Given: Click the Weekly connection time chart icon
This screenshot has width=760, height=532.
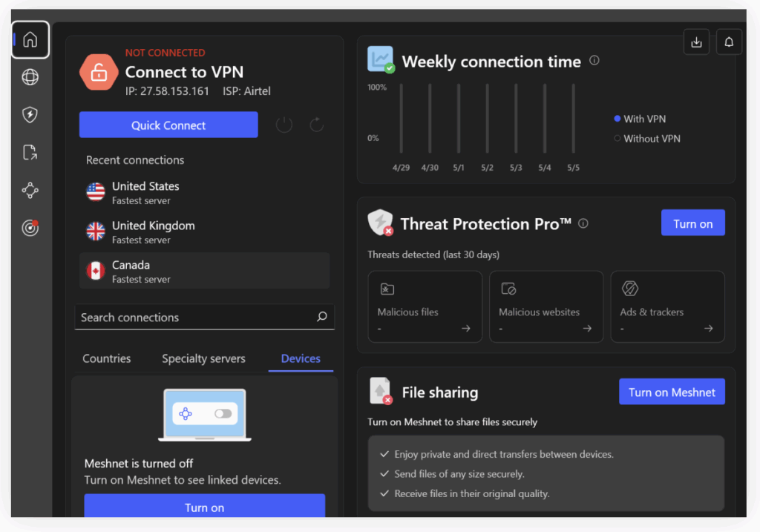Looking at the screenshot, I should click(381, 59).
